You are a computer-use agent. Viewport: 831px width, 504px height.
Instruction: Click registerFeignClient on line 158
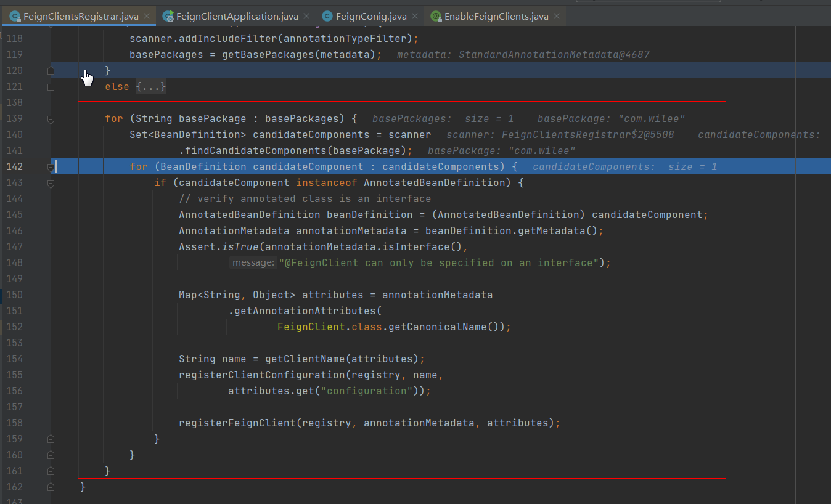coord(237,423)
